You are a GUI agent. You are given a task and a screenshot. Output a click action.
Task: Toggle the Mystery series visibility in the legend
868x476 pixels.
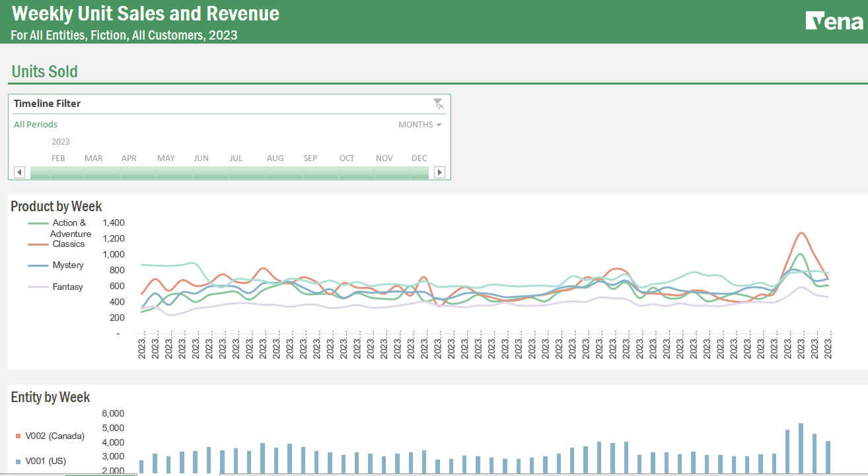point(69,265)
